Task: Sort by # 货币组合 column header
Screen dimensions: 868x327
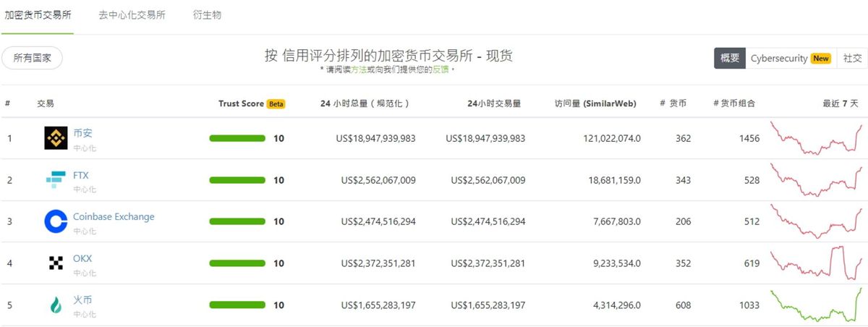Action: click(x=734, y=103)
